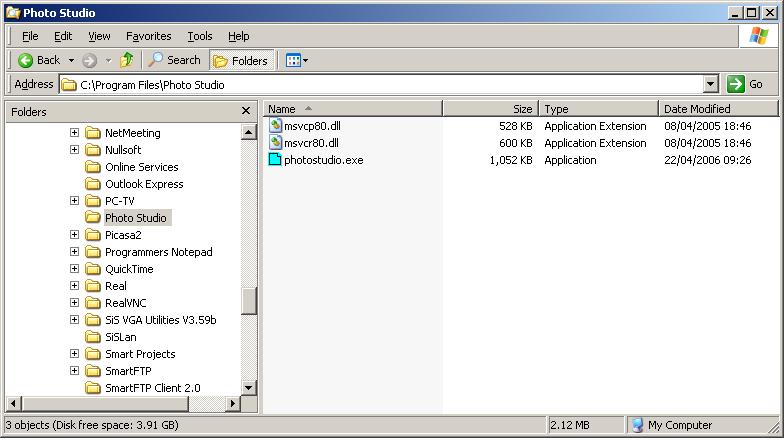Screen dimensions: 784x438
Task: Expand the QuickTime folder node
Action: point(74,268)
